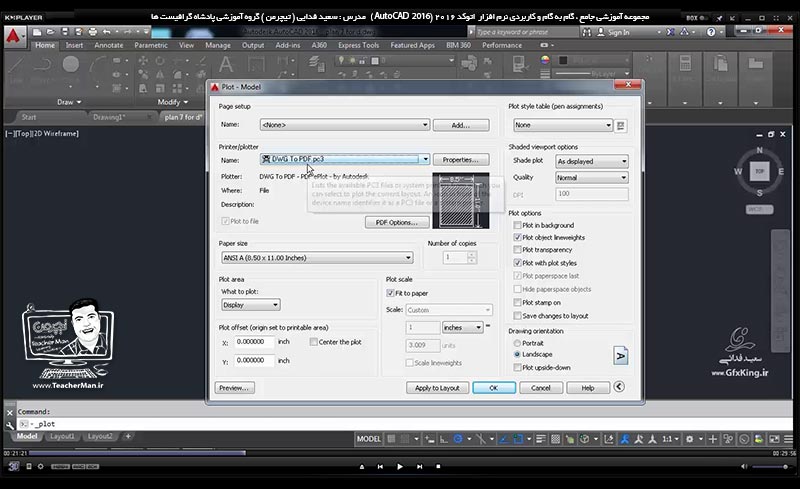Click the video player Play button
This screenshot has width=800, height=489.
tap(399, 467)
